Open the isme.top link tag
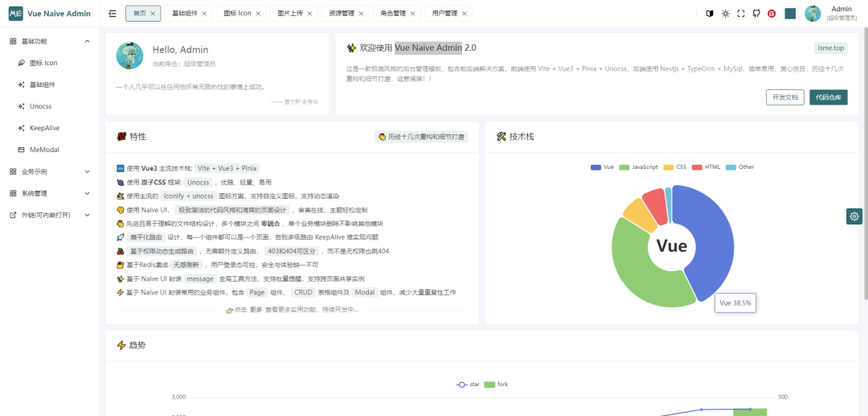 831,48
